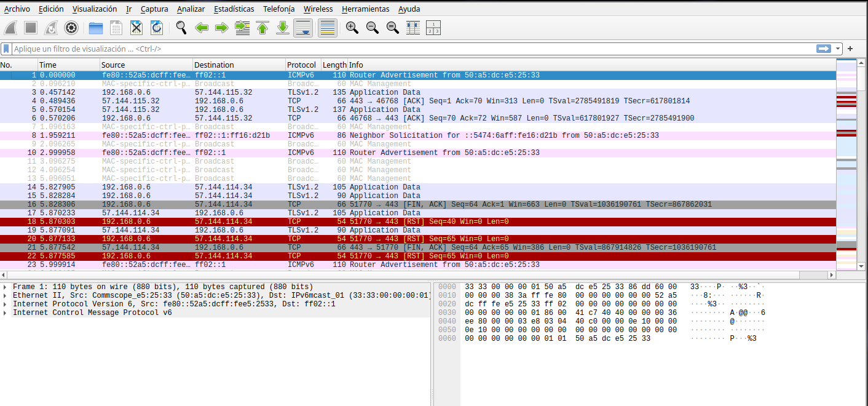
Task: Open capture options gear icon
Action: coord(71,28)
